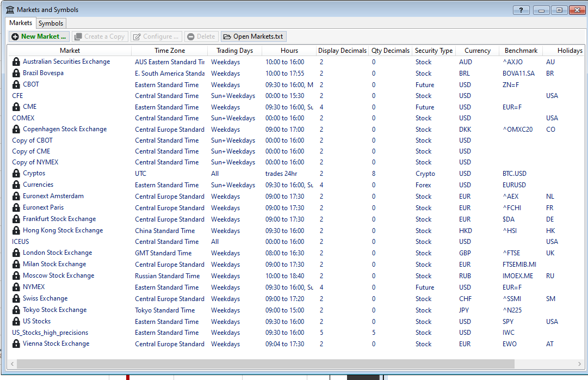The height and width of the screenshot is (380, 588).
Task: Select the Markets tab
Action: click(21, 23)
